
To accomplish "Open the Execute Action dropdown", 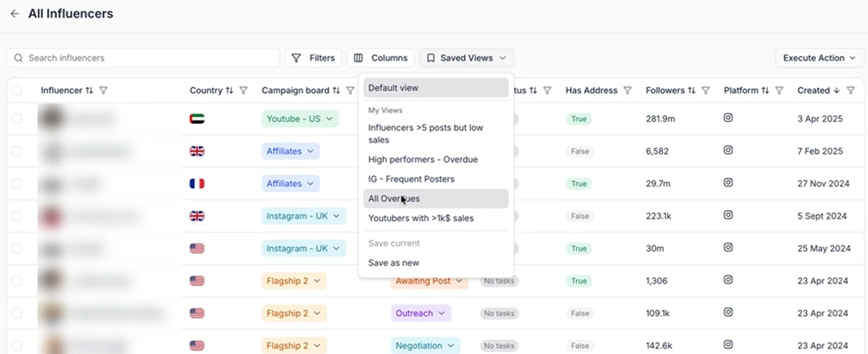I will coord(819,58).
